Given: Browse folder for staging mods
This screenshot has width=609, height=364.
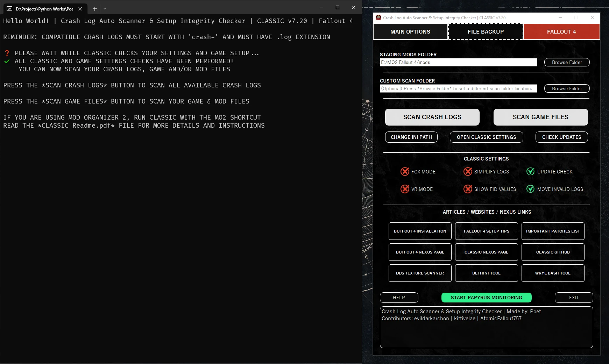Looking at the screenshot, I should click(567, 62).
